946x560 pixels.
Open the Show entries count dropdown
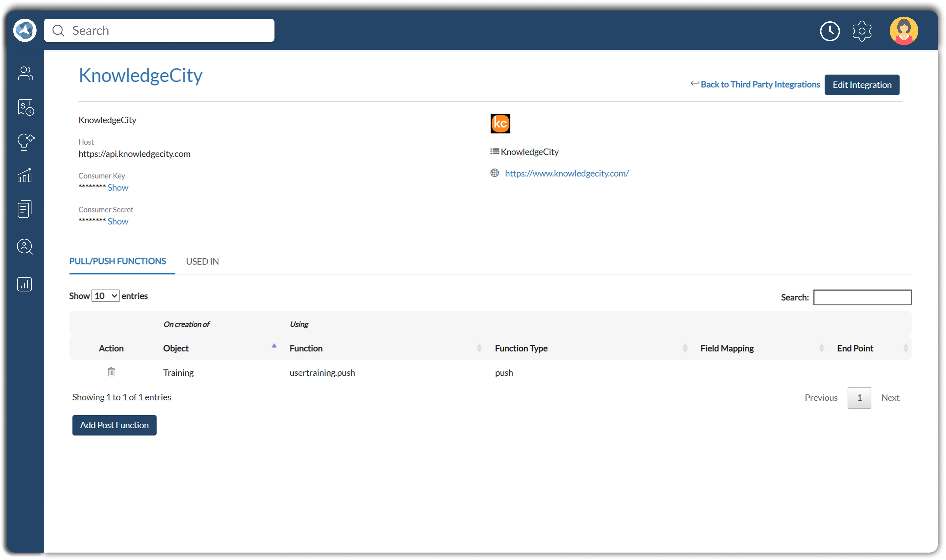pyautogui.click(x=105, y=296)
